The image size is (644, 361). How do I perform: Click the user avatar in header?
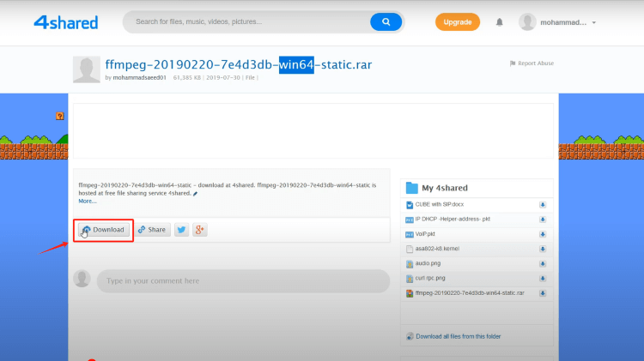[x=527, y=22]
